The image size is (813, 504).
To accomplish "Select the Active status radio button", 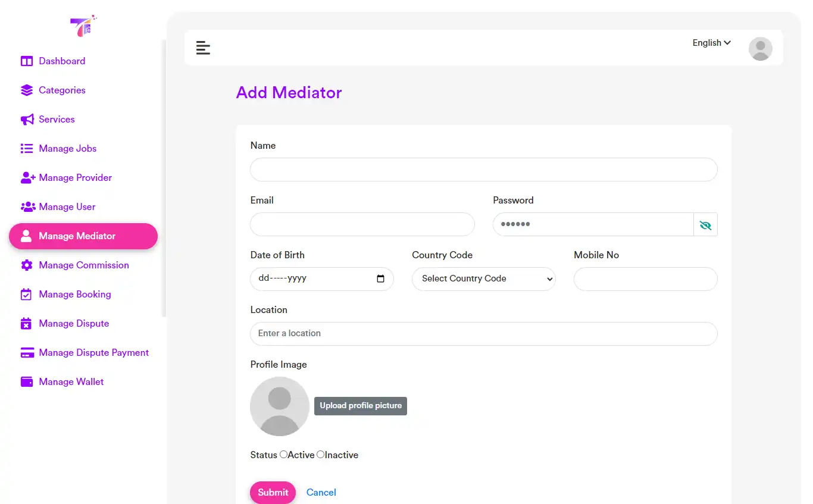I will [x=283, y=454].
